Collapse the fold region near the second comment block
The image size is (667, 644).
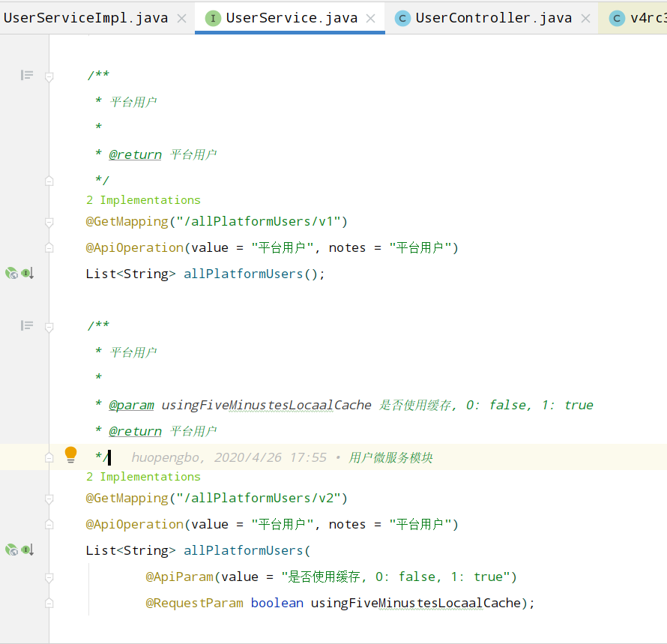(x=49, y=325)
